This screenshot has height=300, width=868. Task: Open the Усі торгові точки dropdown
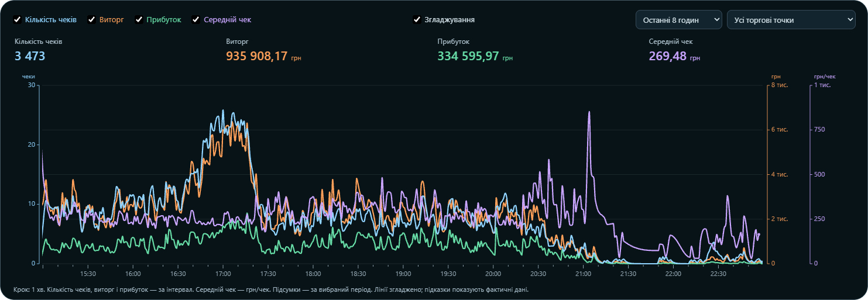pos(791,20)
